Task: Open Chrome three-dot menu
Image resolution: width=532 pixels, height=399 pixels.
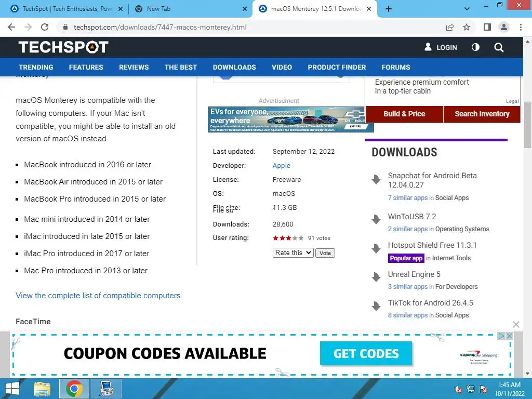Action: (x=521, y=27)
